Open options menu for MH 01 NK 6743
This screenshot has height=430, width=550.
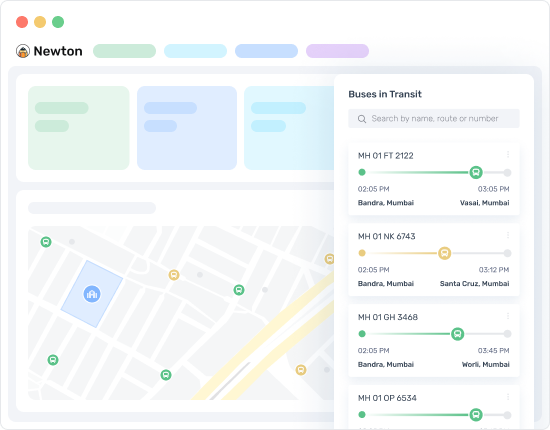(x=508, y=235)
